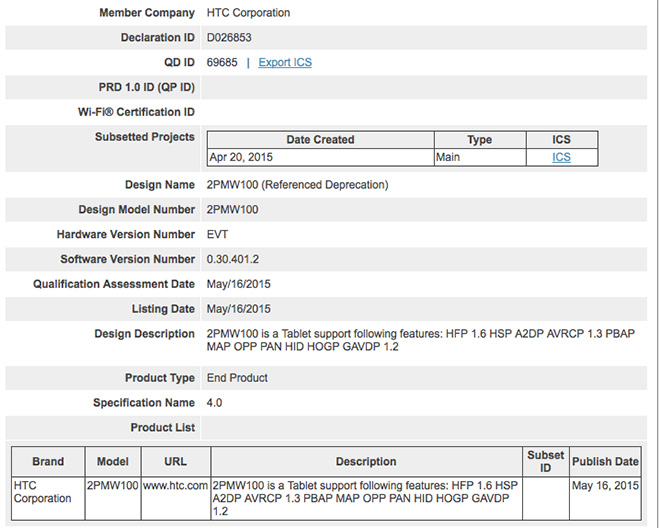Click the www.htc.com URL cell
Screen dimensions: 660x528
click(x=176, y=498)
